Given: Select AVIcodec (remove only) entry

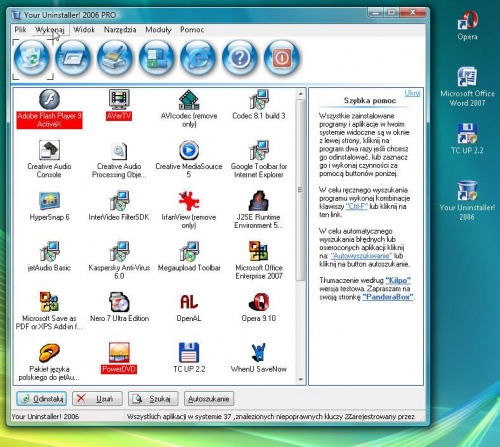Looking at the screenshot, I should [x=189, y=109].
